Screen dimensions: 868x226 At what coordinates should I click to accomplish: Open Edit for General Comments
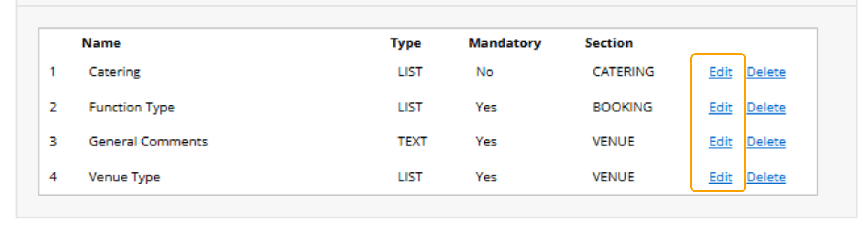pyautogui.click(x=720, y=142)
